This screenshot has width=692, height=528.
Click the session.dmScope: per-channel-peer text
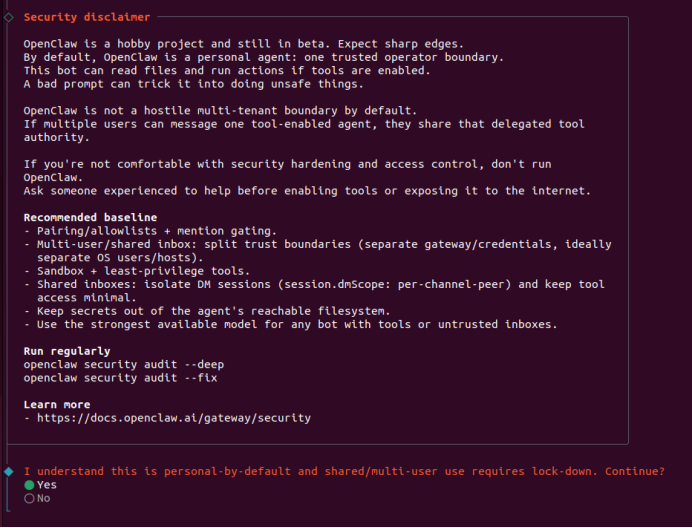point(394,284)
